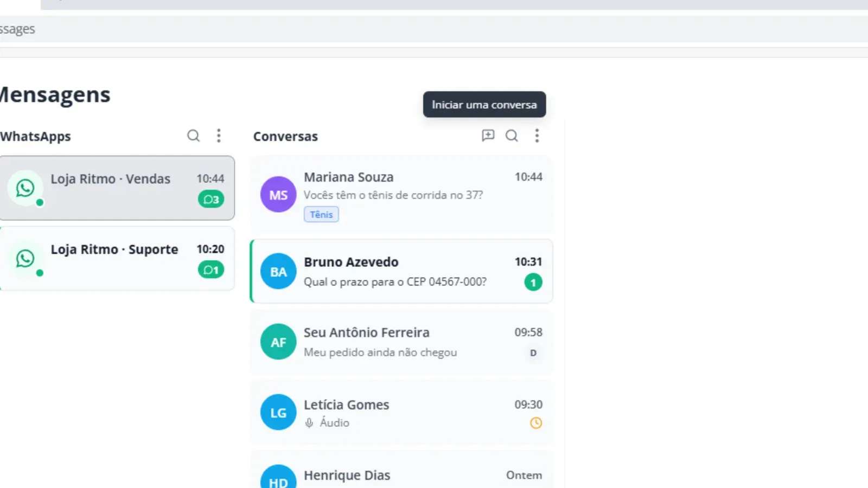Open Bruno Azevedo conversation

pyautogui.click(x=401, y=271)
